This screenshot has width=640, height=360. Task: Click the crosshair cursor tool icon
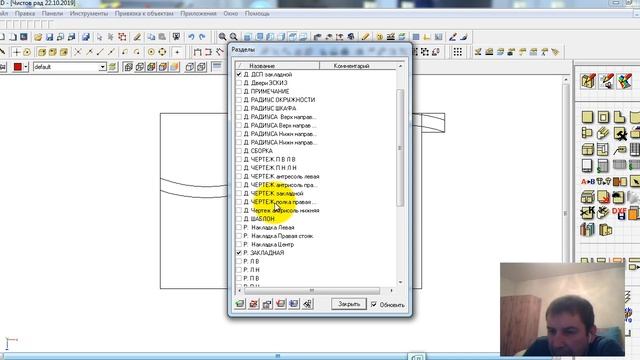tap(16, 52)
